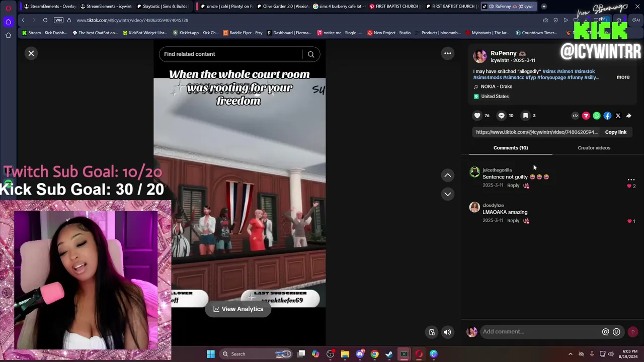Screen dimensions: 644x362
Task: Go to next video with down chevron
Action: pyautogui.click(x=447, y=194)
